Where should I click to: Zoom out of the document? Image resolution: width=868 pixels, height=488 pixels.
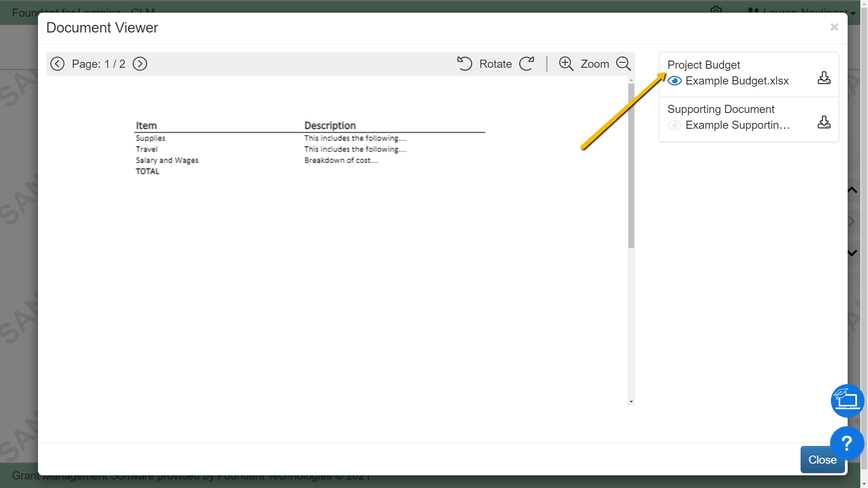click(x=623, y=64)
